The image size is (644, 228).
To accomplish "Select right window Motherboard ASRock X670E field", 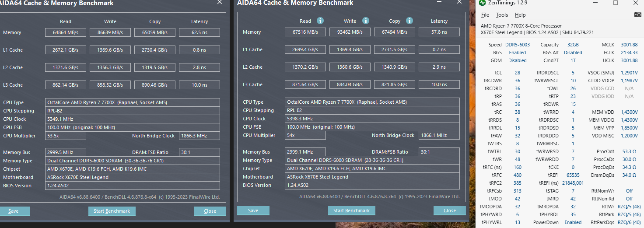I will coord(372,177).
